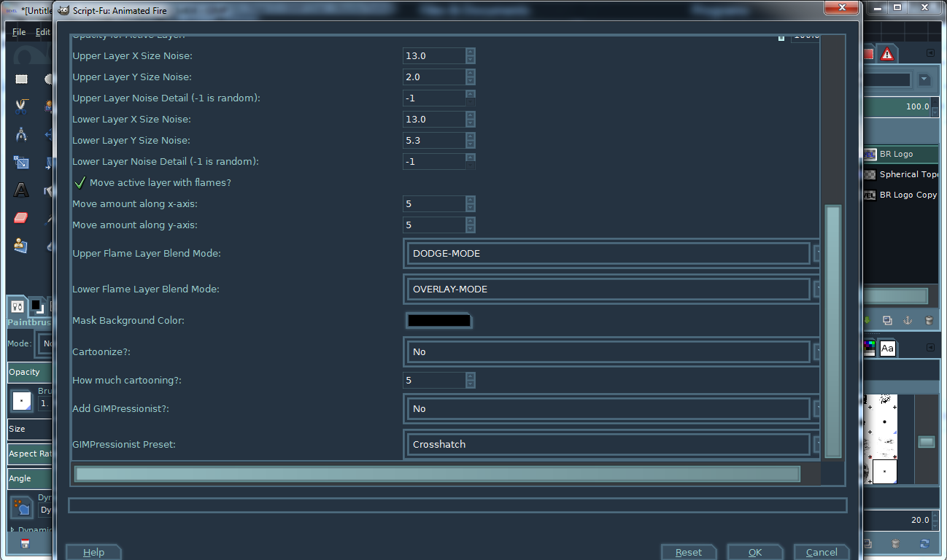Select the Scissors Select tool
The height and width of the screenshot is (560, 947).
[21, 106]
